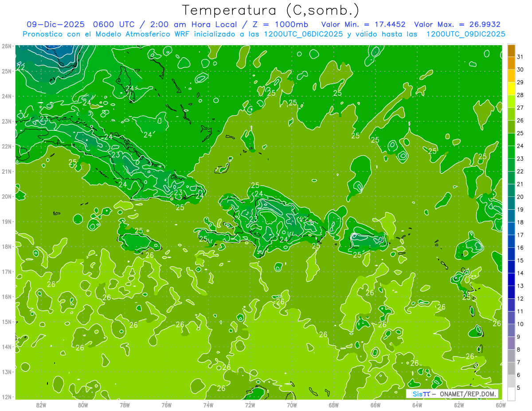This screenshot has width=532, height=411.
Task: Click the "26N" latitude axis label
Action: click(x=6, y=46)
